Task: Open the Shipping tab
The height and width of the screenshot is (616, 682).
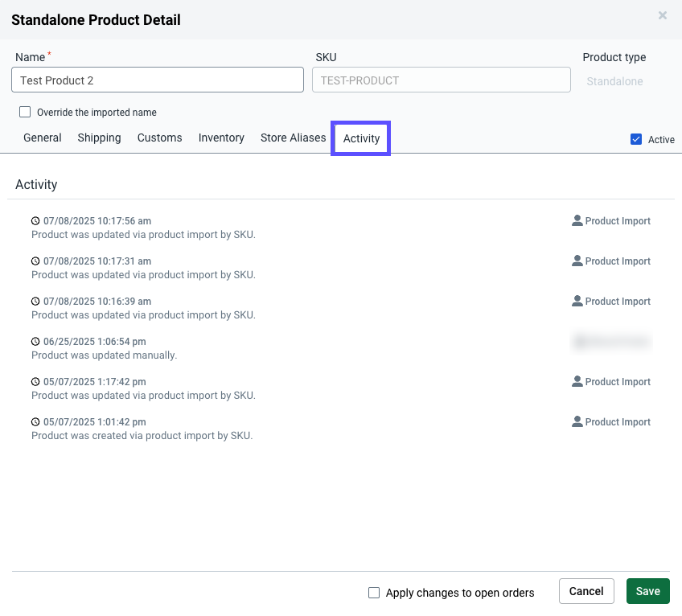Action: (99, 138)
